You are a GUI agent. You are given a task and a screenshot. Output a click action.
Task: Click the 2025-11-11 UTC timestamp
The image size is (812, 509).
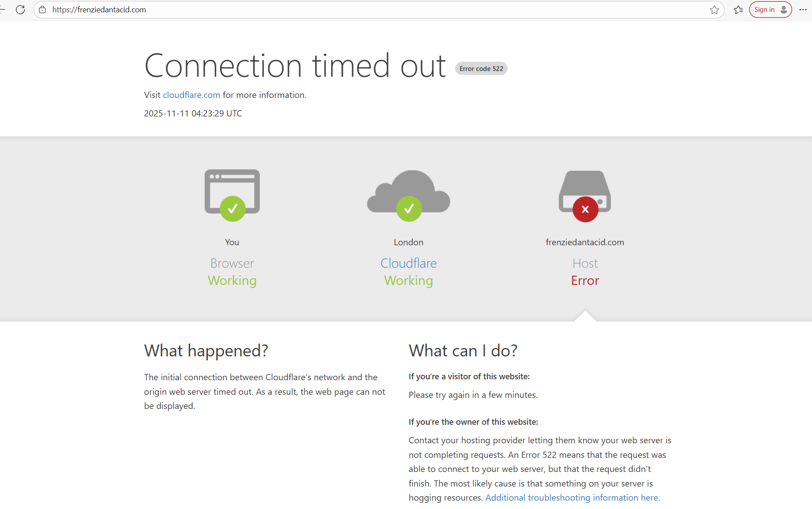tap(193, 113)
